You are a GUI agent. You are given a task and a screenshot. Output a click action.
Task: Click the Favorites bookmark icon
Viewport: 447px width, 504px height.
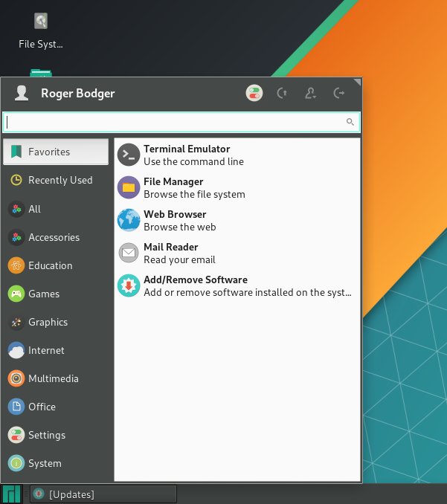[16, 152]
